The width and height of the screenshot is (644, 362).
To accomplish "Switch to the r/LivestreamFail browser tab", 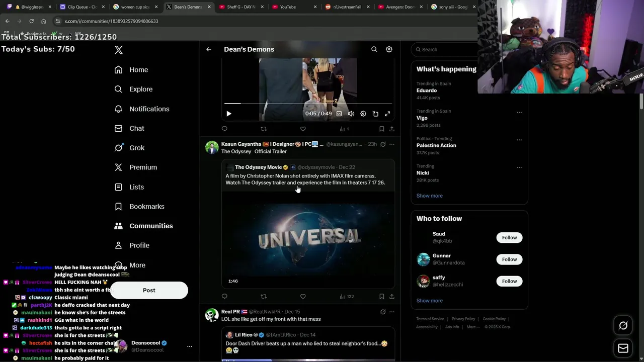I will pyautogui.click(x=346, y=7).
